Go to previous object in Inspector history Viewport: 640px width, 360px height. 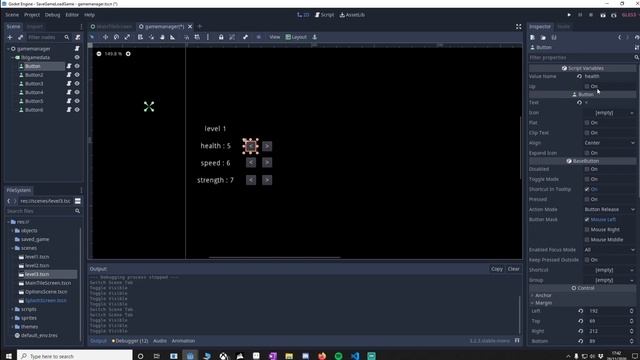(620, 38)
